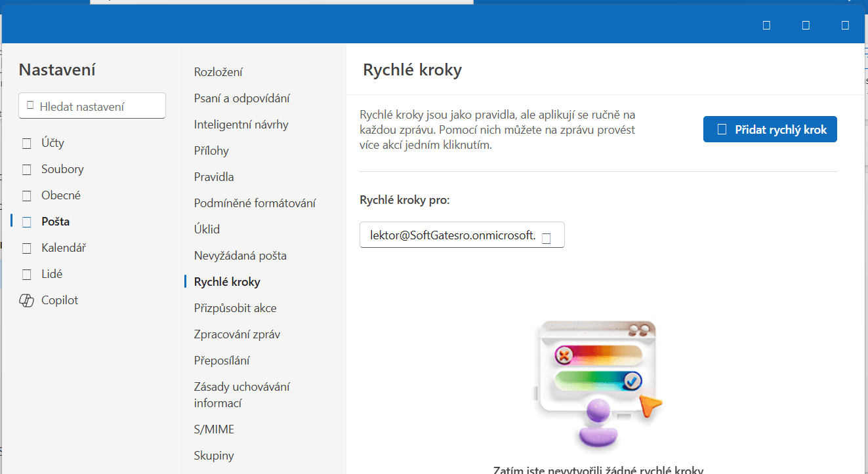Open the account dropdown for Rychlé kroky
Image resolution: width=868 pixels, height=474 pixels.
[x=546, y=236]
